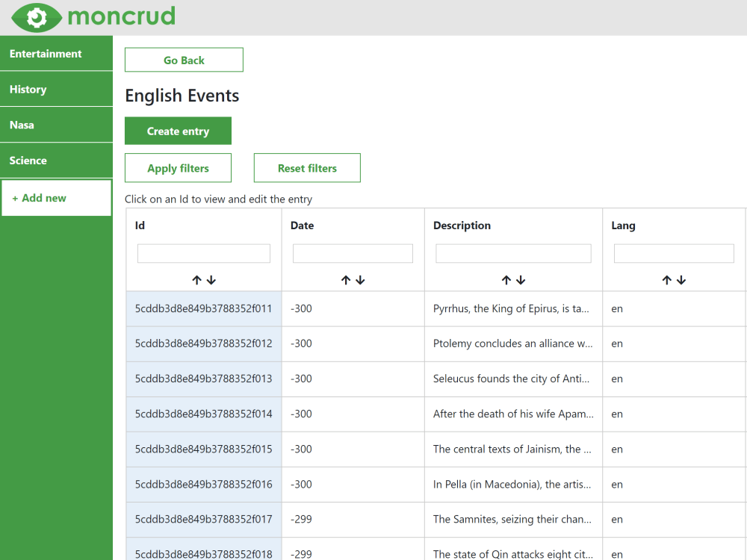
Task: Open entry 5cddb3d8e849b3788352f011
Action: coord(203,308)
